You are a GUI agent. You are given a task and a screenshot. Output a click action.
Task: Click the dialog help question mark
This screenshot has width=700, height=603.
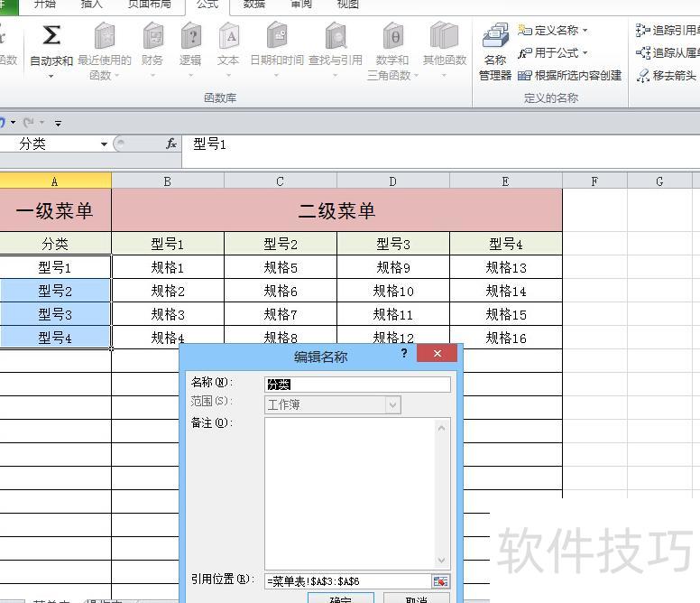pos(403,354)
